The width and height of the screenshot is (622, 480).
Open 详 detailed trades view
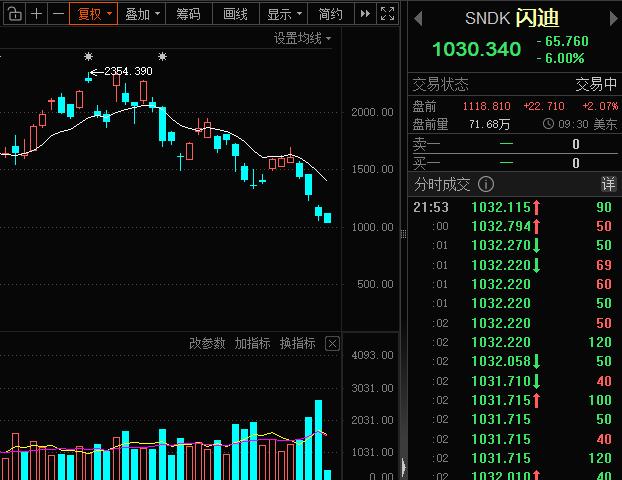coord(608,184)
